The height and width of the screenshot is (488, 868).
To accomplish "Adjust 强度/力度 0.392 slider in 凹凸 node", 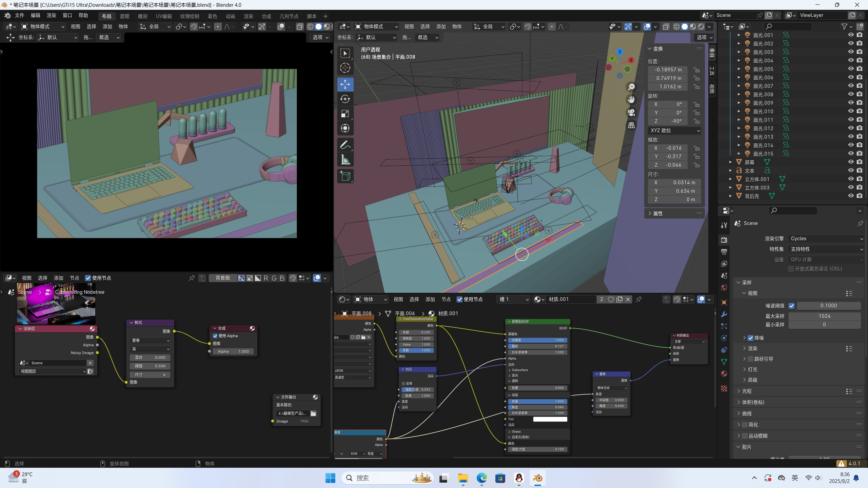I will click(417, 390).
